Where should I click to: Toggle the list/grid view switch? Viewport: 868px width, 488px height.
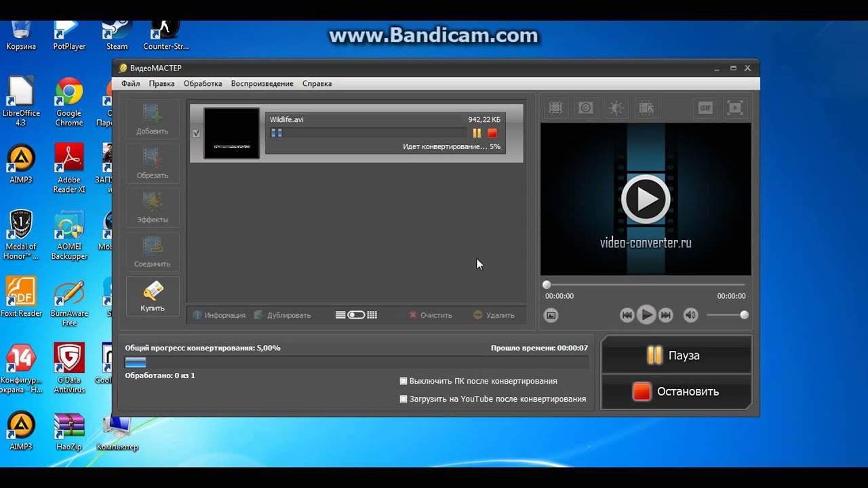click(356, 315)
